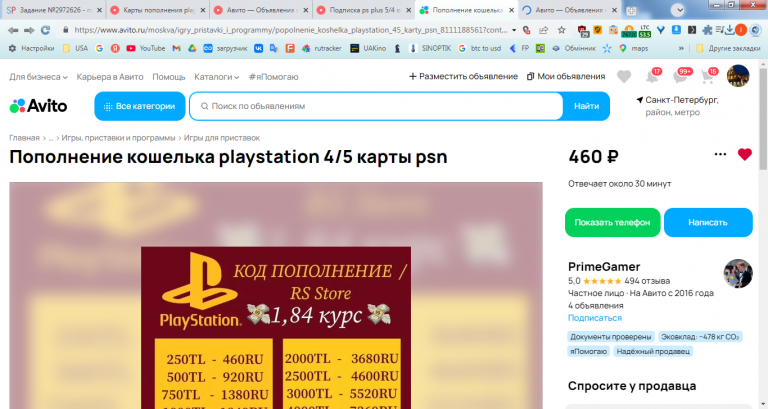The height and width of the screenshot is (409, 768).
Task: Open Avito messages icon with 99+ badge
Action: (x=681, y=76)
